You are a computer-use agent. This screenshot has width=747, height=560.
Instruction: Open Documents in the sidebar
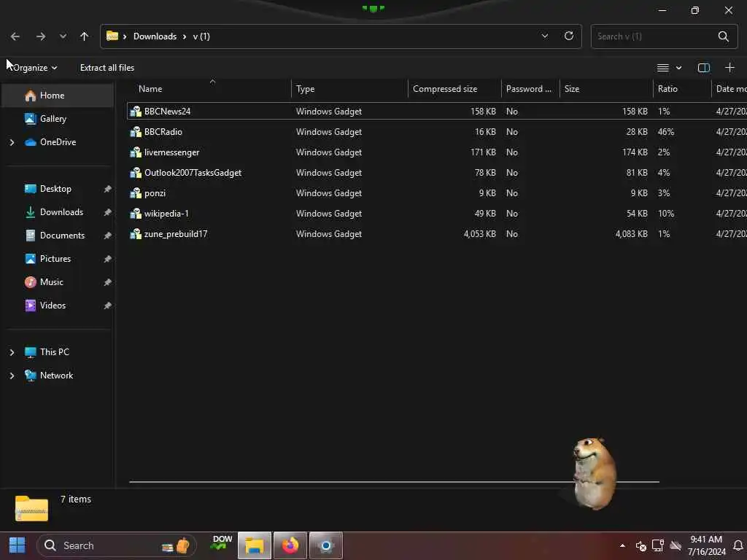pos(63,236)
